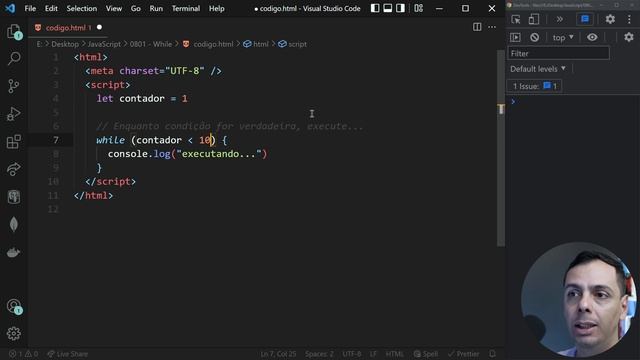The width and height of the screenshot is (640, 360).
Task: Clear the DevTools console
Action: 534,37
